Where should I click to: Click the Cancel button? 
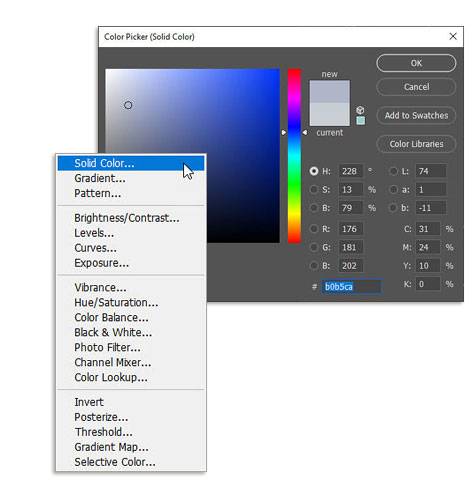[x=416, y=87]
